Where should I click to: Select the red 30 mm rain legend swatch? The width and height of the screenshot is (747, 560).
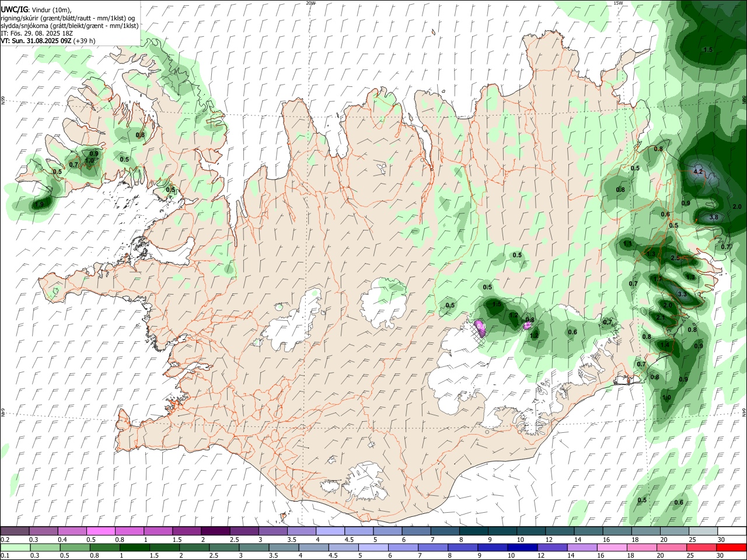click(x=731, y=547)
